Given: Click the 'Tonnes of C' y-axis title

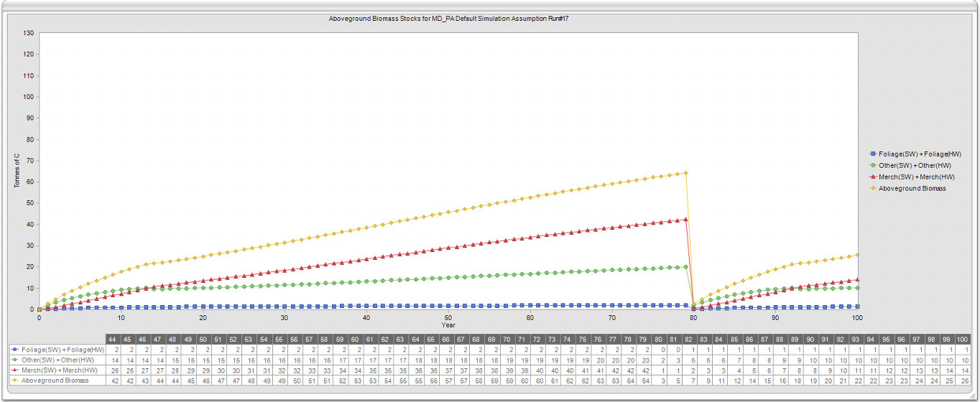Looking at the screenshot, I should 17,171.
